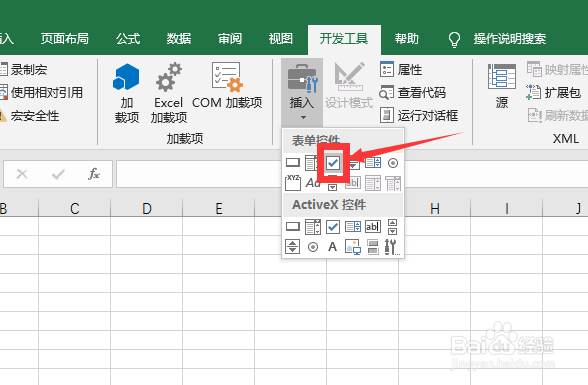Insert an ActiveX Spin Button
The width and height of the screenshot is (588, 385).
292,247
